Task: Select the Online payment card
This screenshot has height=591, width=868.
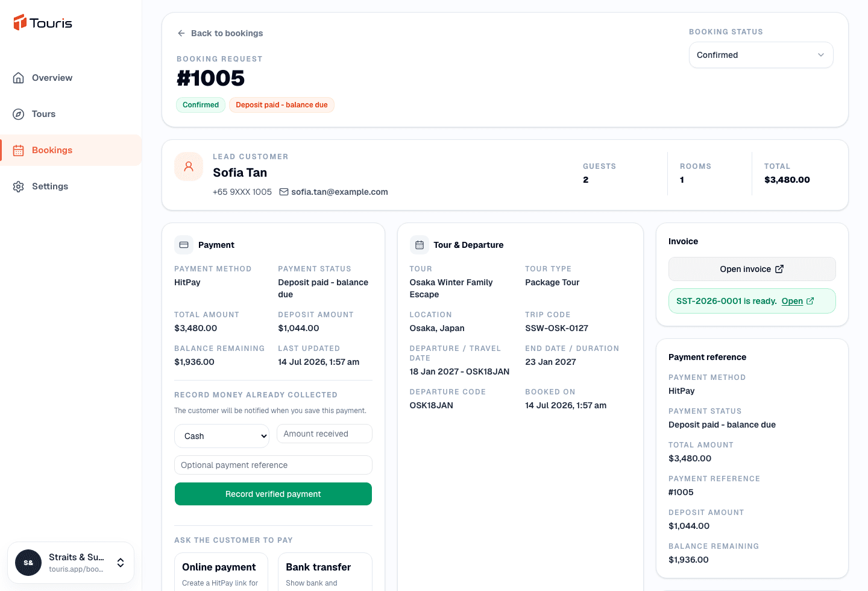Action: 221,572
